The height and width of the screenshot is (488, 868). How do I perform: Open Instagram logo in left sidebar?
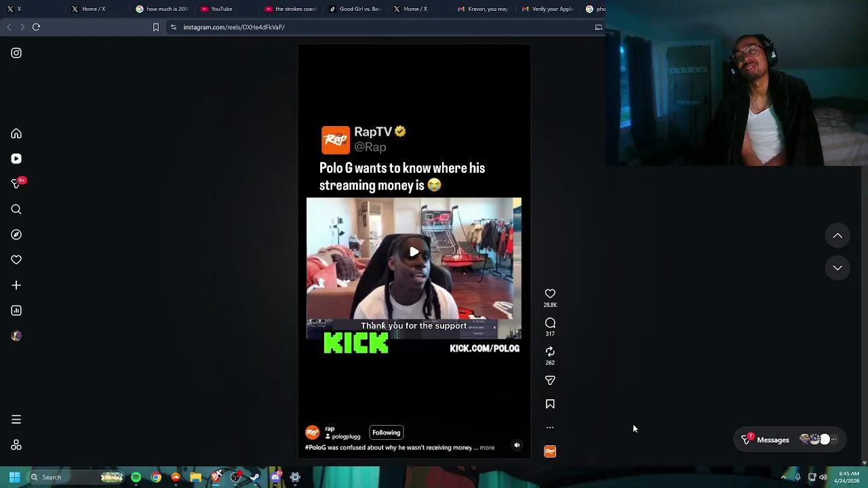16,53
